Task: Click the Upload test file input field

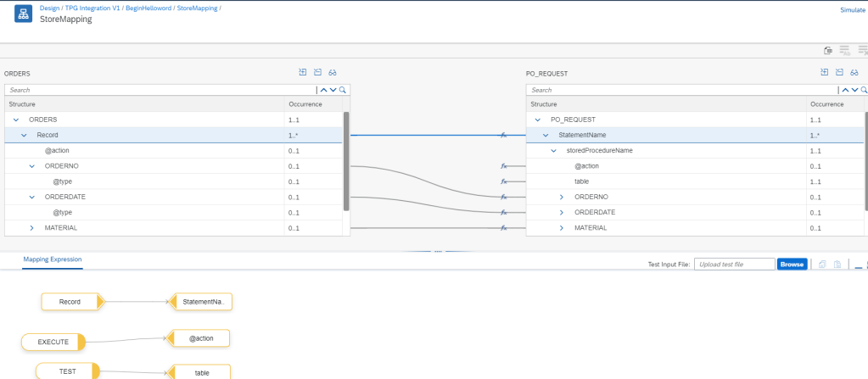Action: point(734,265)
